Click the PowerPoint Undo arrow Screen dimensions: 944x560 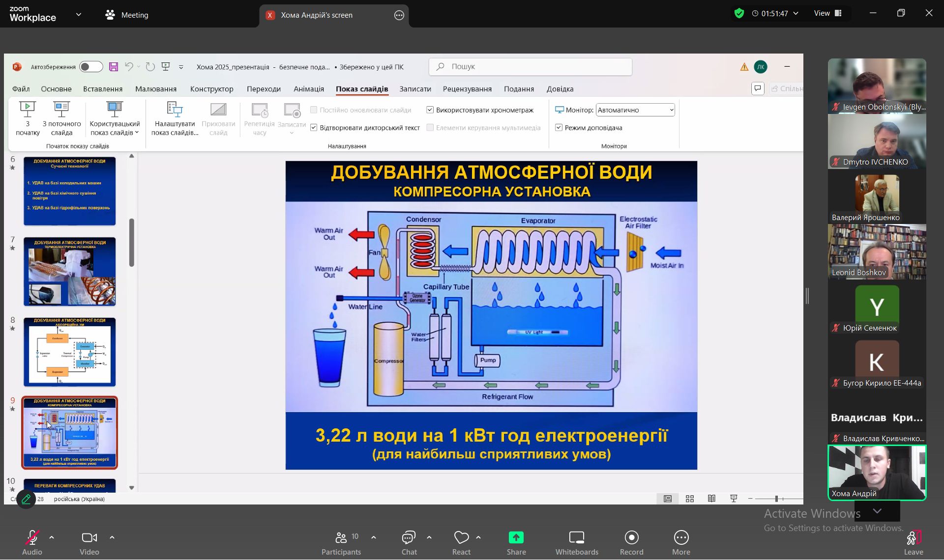pyautogui.click(x=129, y=66)
